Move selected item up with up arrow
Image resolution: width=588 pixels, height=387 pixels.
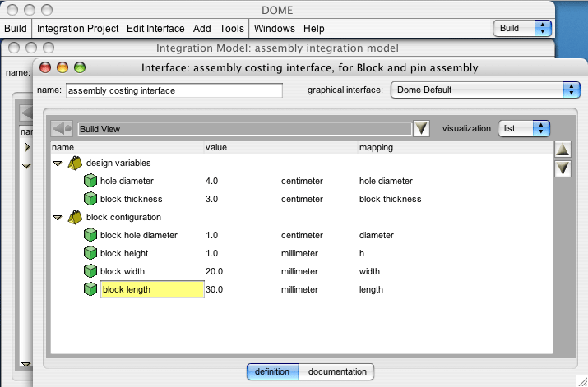point(563,150)
